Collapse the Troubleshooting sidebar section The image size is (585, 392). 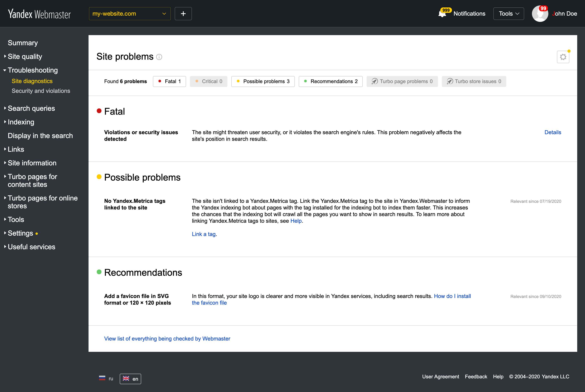tap(33, 70)
